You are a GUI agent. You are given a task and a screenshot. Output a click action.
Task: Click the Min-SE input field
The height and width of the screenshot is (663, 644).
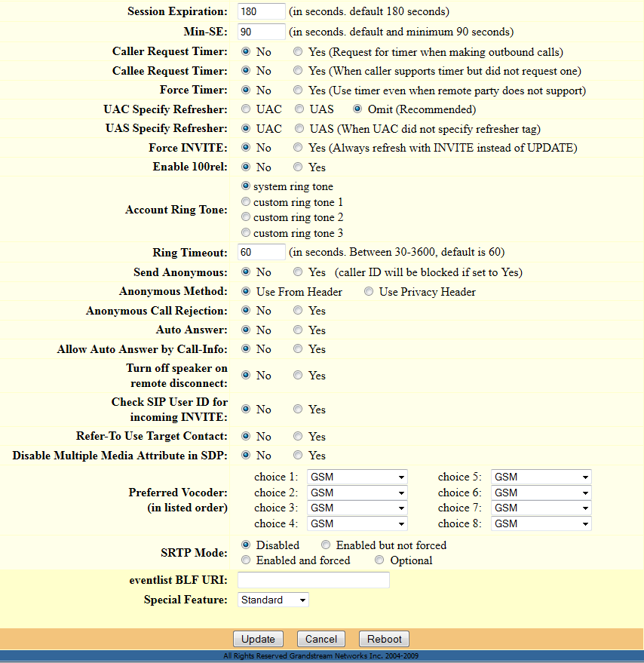pos(262,32)
